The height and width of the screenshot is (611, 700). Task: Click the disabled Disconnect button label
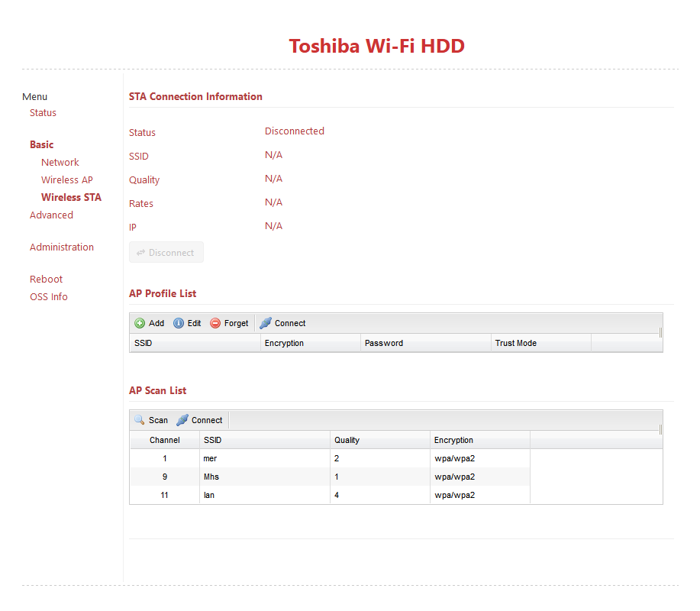pos(171,253)
